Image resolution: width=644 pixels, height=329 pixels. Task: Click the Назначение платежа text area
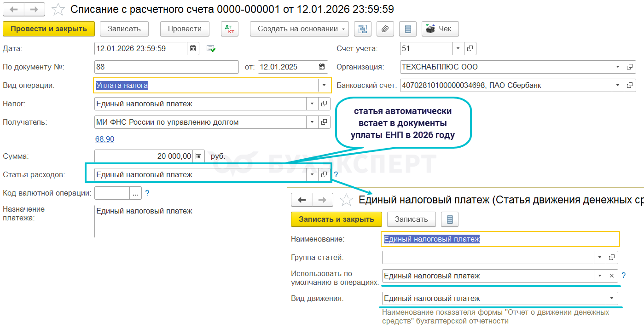coord(191,221)
